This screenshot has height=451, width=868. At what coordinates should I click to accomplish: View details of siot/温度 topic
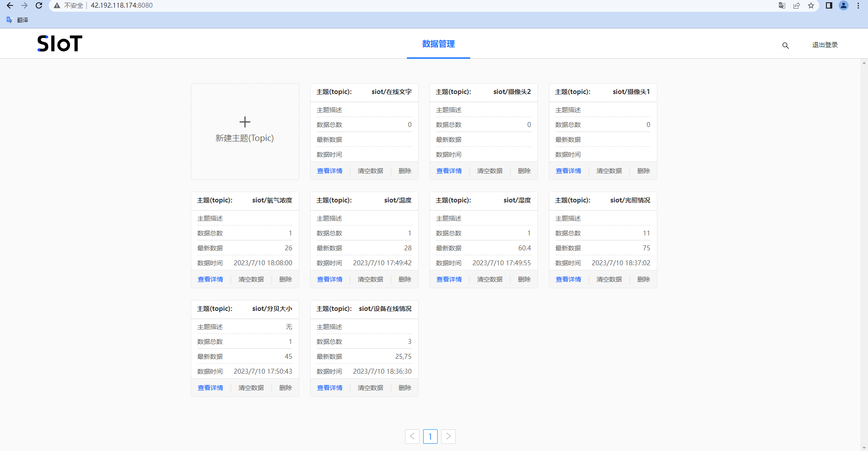pyautogui.click(x=330, y=279)
